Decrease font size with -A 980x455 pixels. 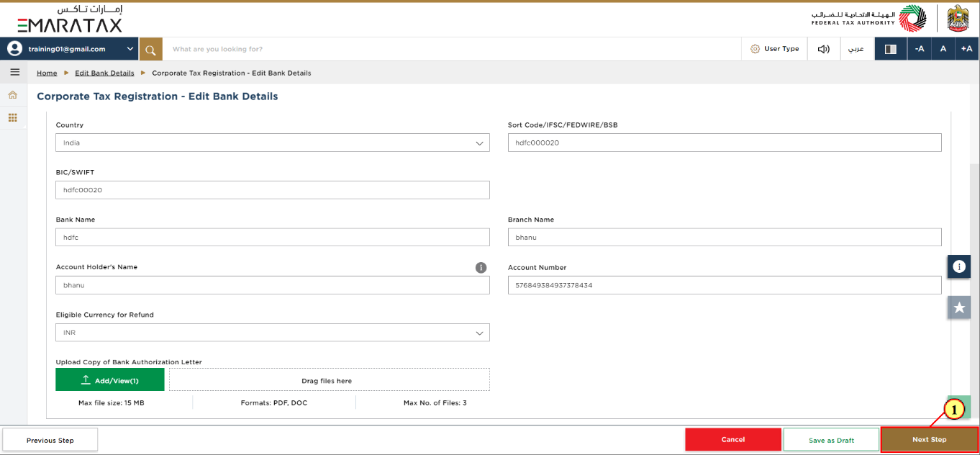click(919, 49)
